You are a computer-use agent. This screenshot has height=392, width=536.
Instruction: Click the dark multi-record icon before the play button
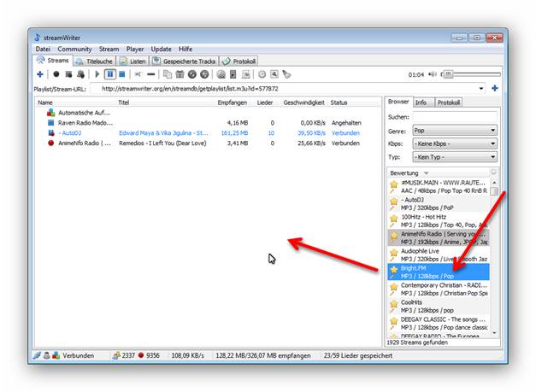pos(80,74)
